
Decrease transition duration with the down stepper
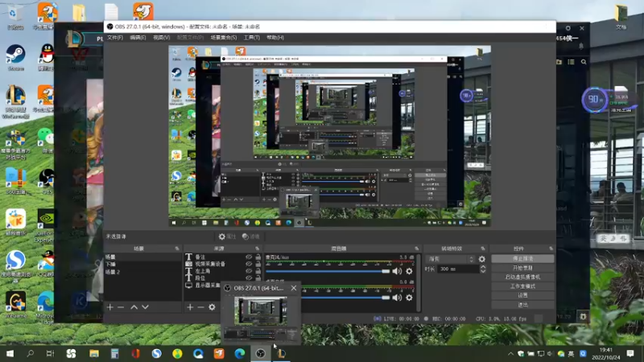483,271
